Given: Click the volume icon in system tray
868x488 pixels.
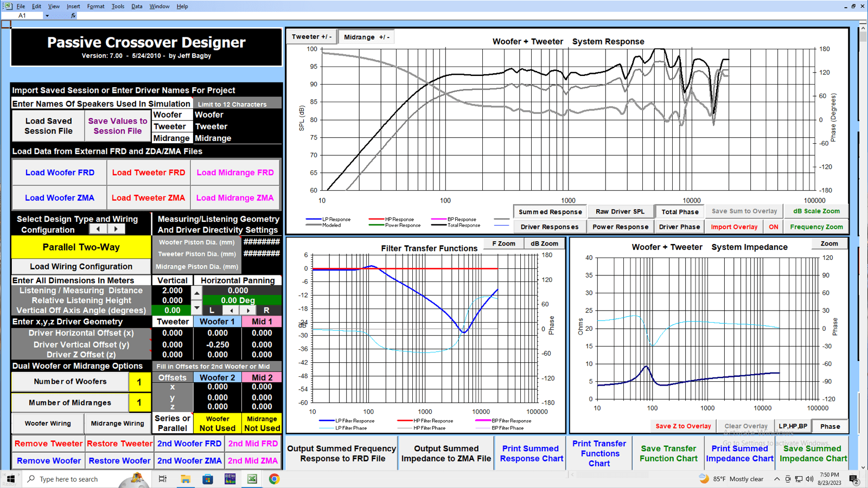Looking at the screenshot, I should [x=809, y=479].
